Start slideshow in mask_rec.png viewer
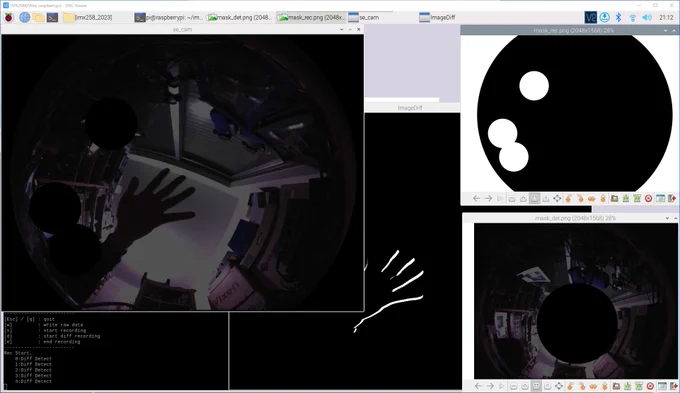 point(500,198)
